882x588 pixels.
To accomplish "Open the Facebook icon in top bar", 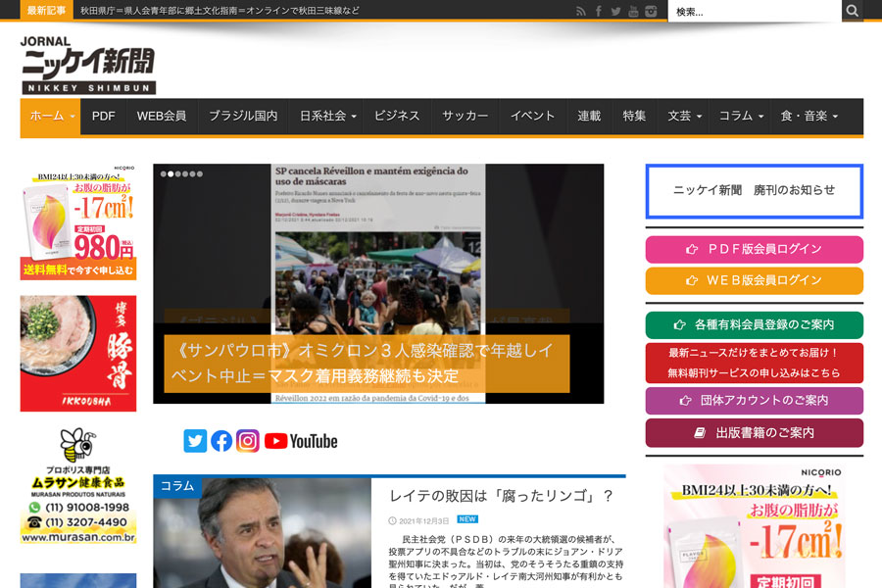I will (599, 11).
